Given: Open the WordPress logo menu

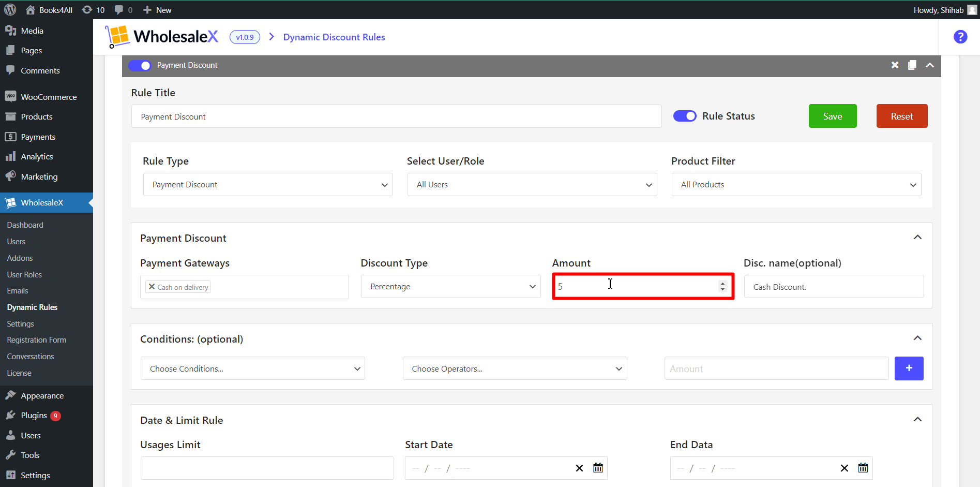Looking at the screenshot, I should [x=10, y=10].
